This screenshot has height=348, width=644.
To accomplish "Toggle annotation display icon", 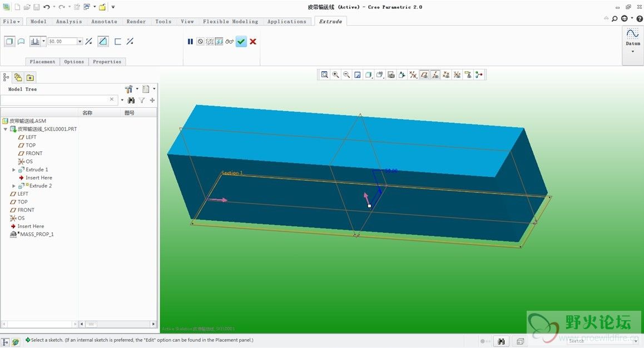I will [x=468, y=74].
